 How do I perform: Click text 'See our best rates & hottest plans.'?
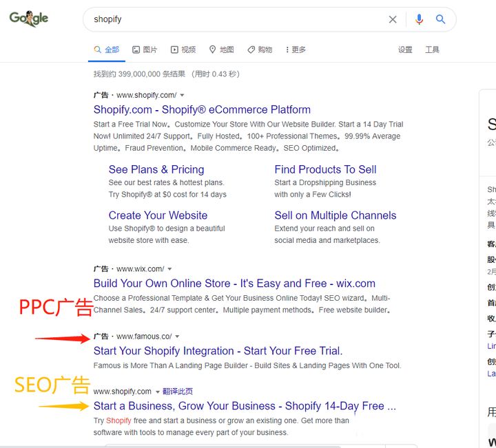pyautogui.click(x=167, y=182)
